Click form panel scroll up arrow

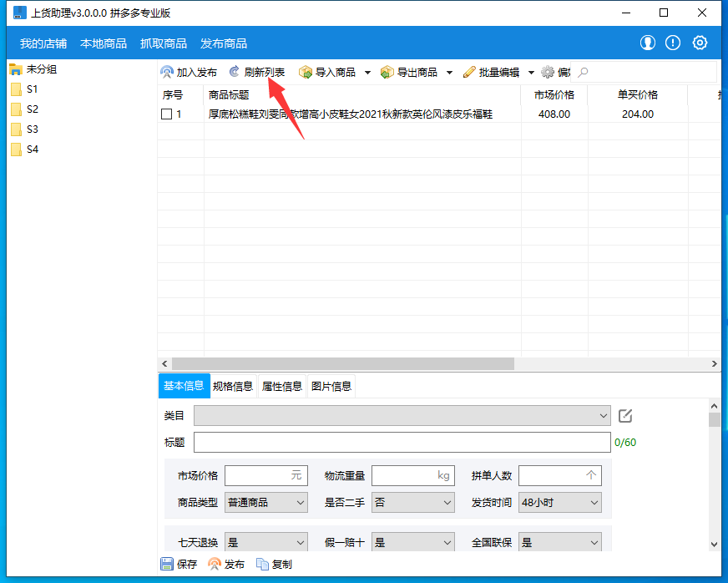click(715, 406)
